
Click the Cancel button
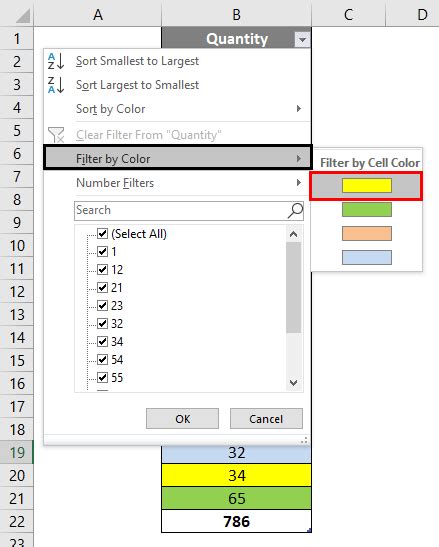[266, 419]
